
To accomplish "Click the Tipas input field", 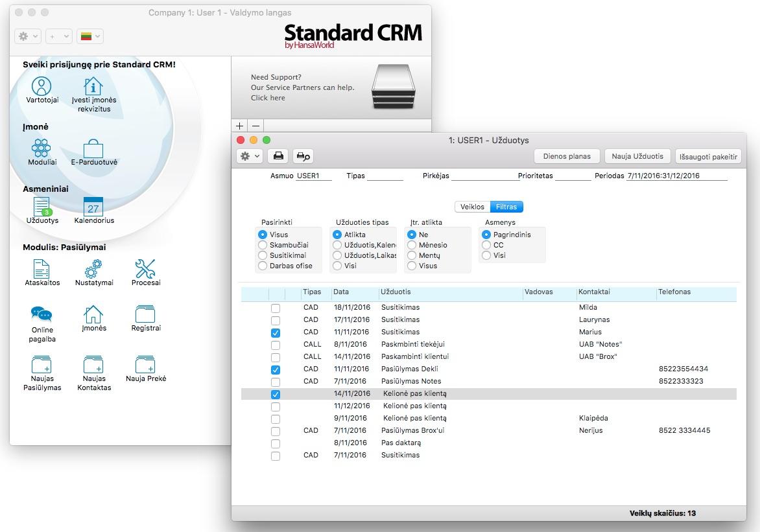I will pos(385,176).
